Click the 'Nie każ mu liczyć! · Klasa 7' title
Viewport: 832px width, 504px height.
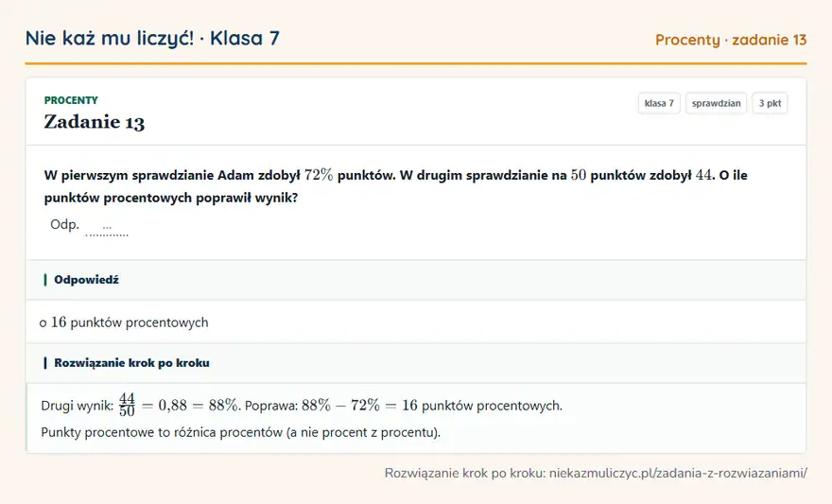coord(152,38)
